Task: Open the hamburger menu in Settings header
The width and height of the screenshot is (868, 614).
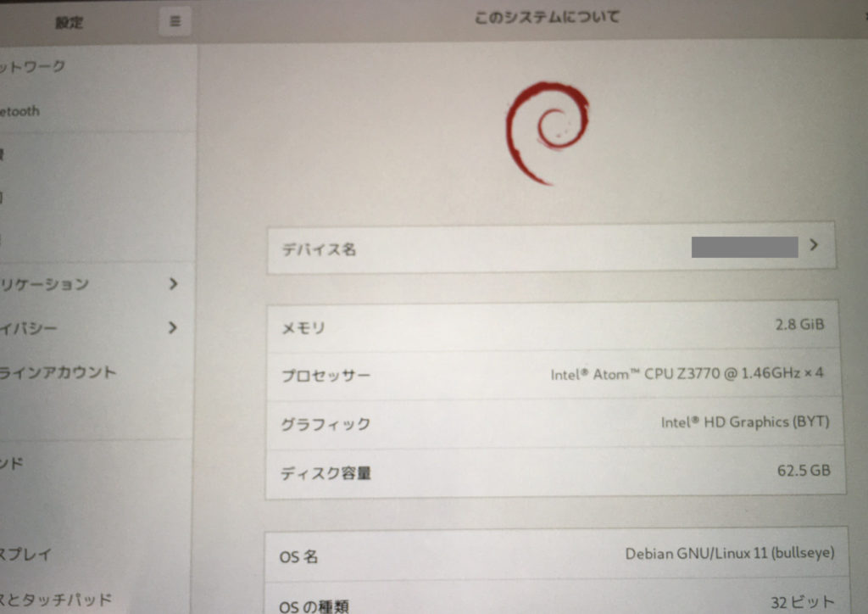Action: (174, 21)
